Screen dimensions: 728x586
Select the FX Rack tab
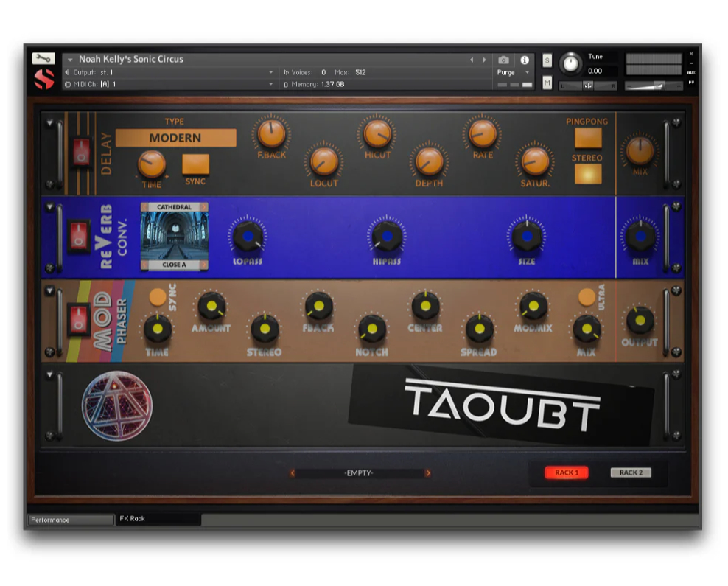pos(158,519)
